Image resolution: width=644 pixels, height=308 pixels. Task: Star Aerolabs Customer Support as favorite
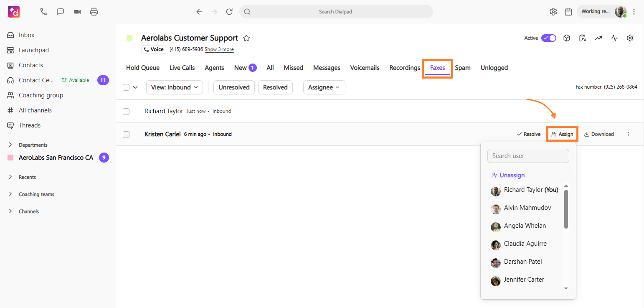pos(246,38)
